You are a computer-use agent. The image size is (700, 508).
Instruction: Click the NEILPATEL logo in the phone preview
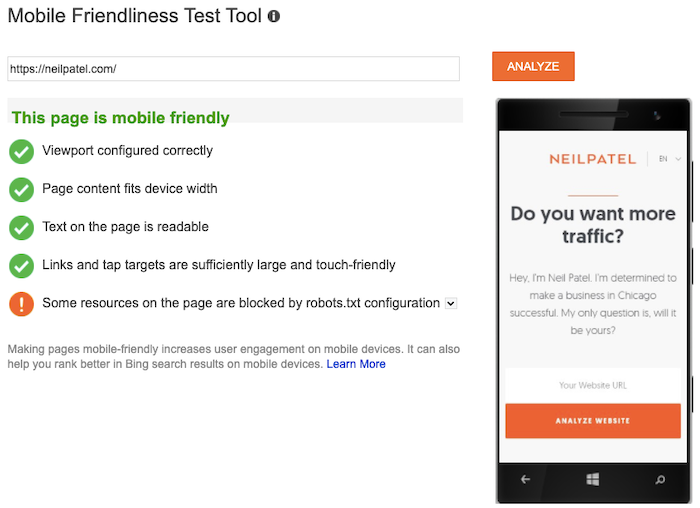pyautogui.click(x=592, y=159)
